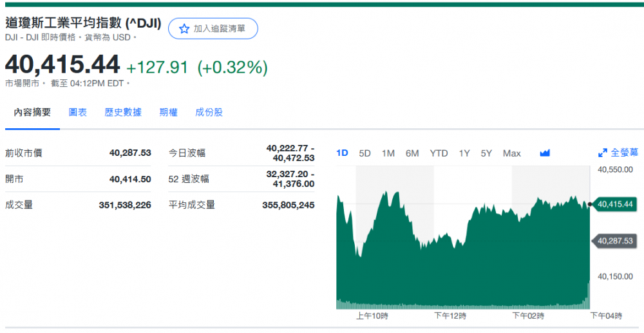Choose the 6M chart range
This screenshot has height=333, width=644.
tap(412, 153)
